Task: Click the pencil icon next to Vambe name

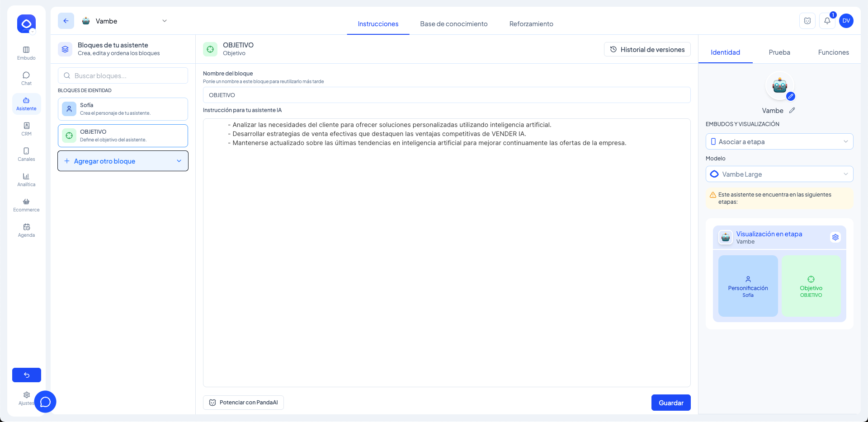Action: click(x=792, y=110)
